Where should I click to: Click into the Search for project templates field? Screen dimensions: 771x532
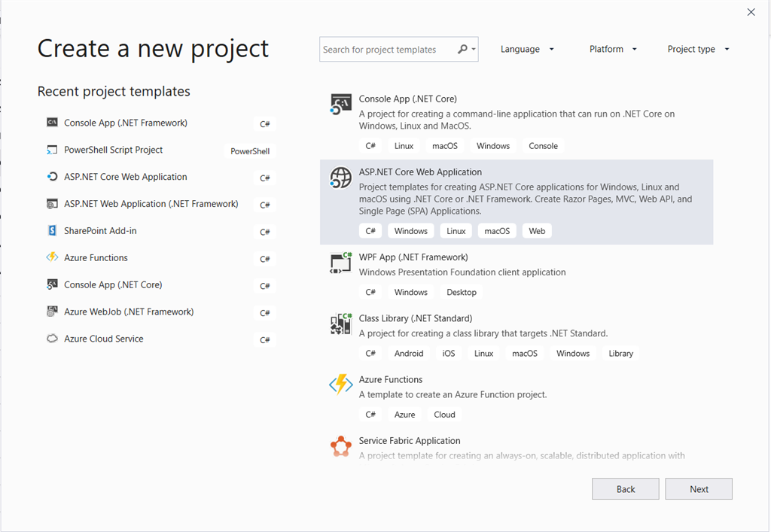click(x=388, y=49)
